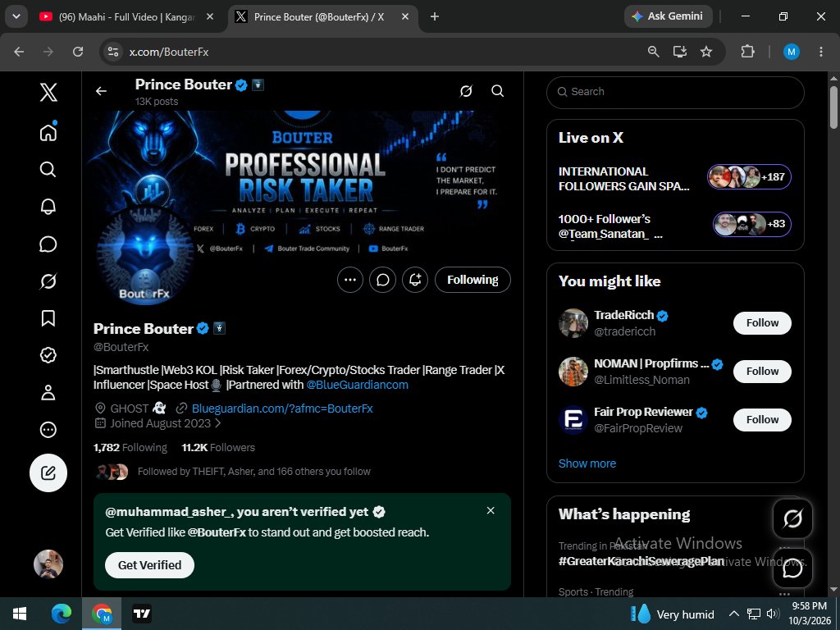
Task: Close the Maahi YouTube tab
Action: [x=210, y=17]
